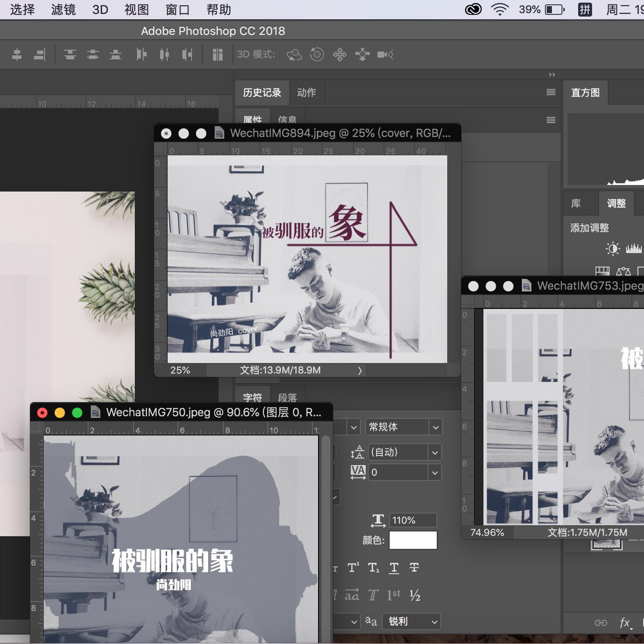Open the 3D menu
Viewport: 644px width, 644px height.
tap(100, 9)
